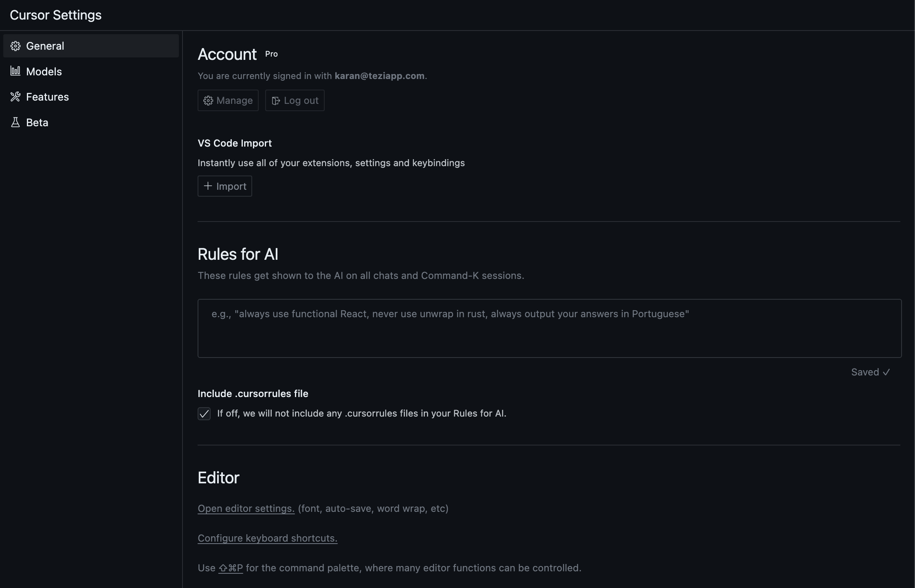Click the wrench tools icon beside Features
915x588 pixels.
15,97
